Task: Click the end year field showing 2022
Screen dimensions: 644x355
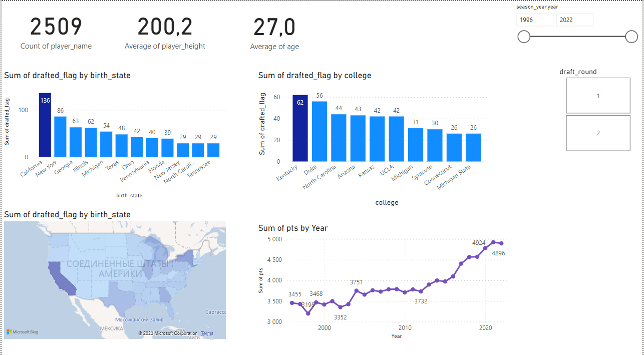Action: point(575,20)
